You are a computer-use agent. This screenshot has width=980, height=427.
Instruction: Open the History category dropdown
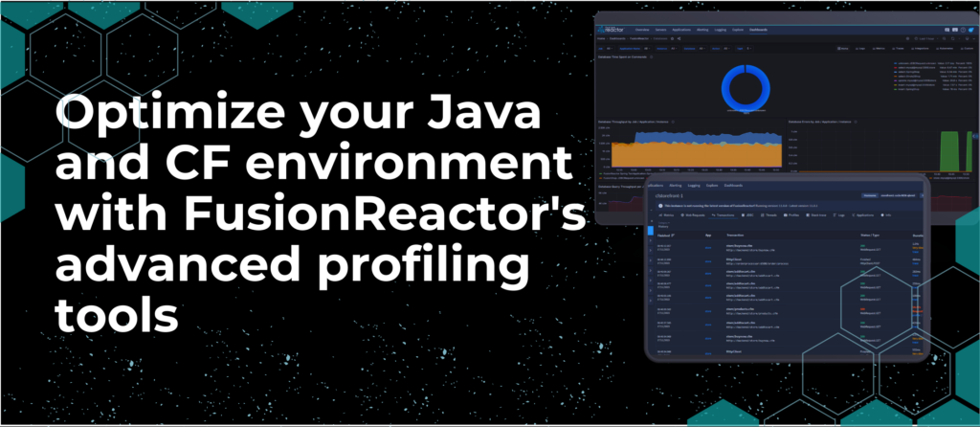[664, 225]
